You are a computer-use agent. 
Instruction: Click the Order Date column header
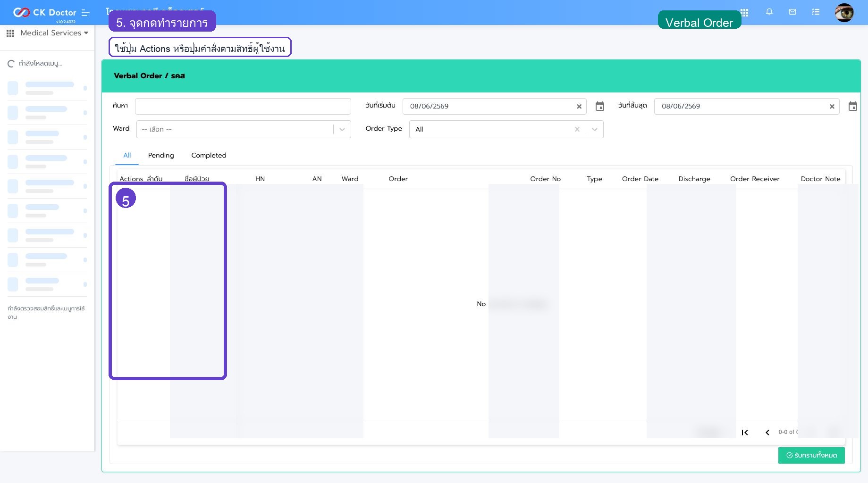[x=640, y=179]
